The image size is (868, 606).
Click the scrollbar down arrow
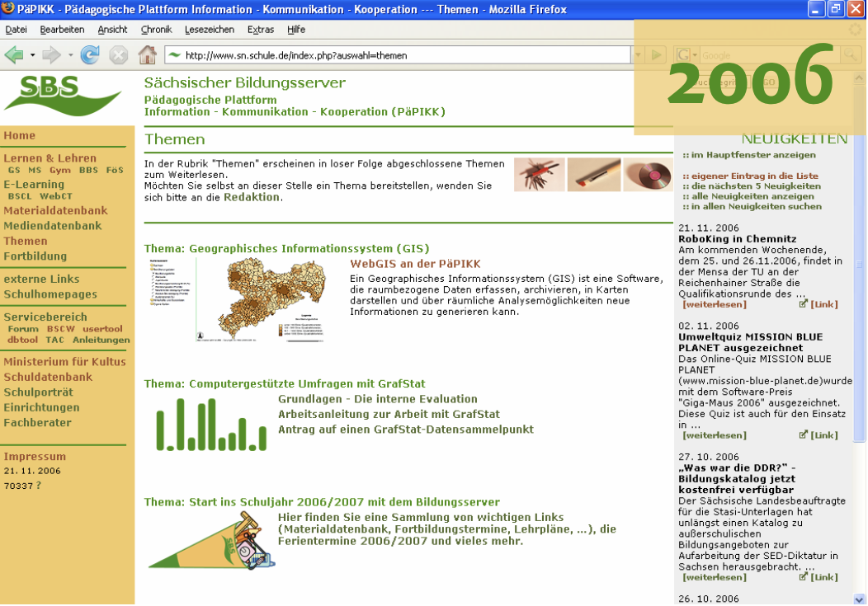pyautogui.click(x=859, y=599)
